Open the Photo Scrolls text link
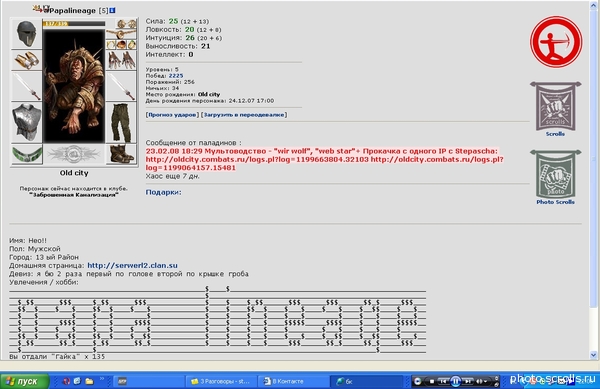The height and width of the screenshot is (389, 600). pos(555,202)
